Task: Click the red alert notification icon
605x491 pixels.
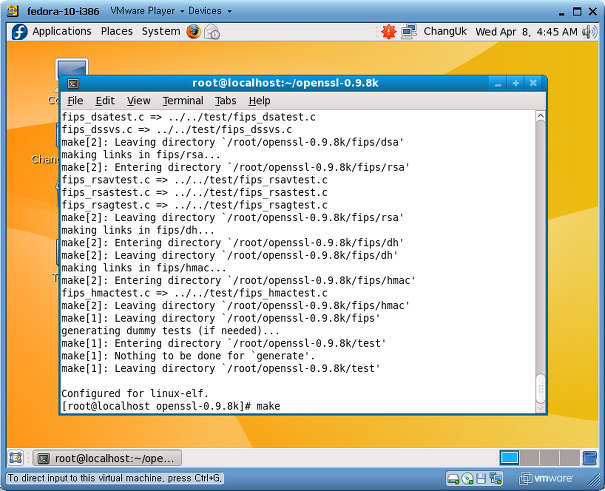Action: pyautogui.click(x=389, y=32)
